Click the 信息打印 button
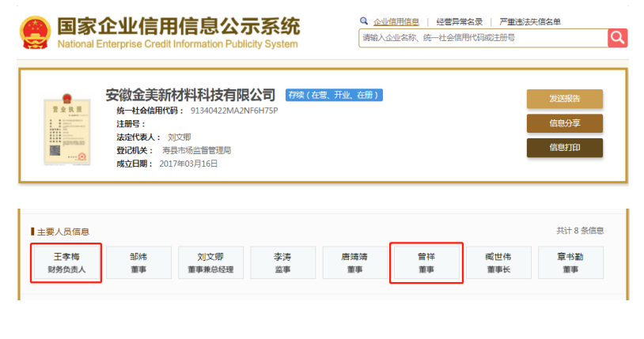644x339 pixels. pyautogui.click(x=565, y=148)
